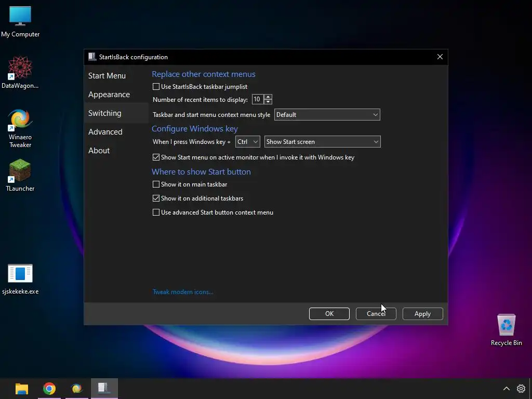Viewport: 532px width, 399px height.
Task: Open Google Chrome from taskbar
Action: [49, 389]
